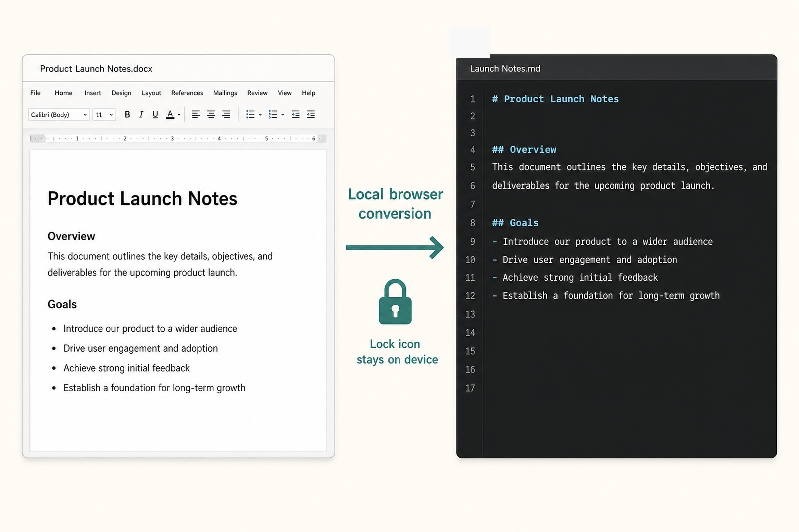This screenshot has height=532, width=799.
Task: Click the '## Overview' line in the editor
Action: click(x=524, y=149)
